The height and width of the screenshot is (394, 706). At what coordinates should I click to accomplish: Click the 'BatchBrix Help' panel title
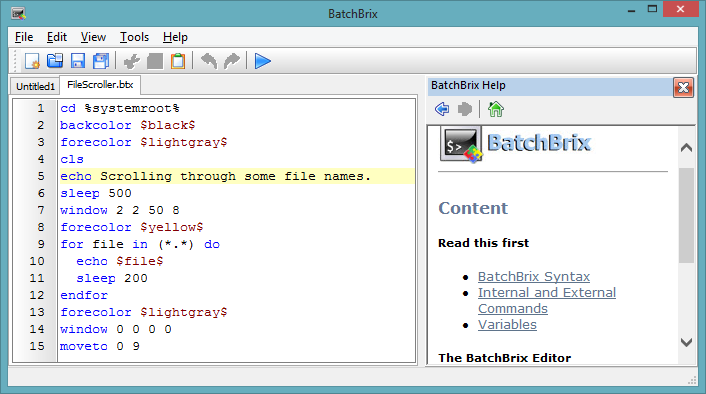click(468, 86)
